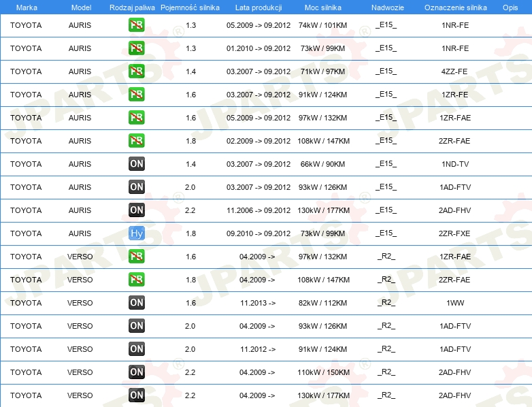The height and width of the screenshot is (407, 532).
Task: Click ON diesel icon for Verso 1AD-FTV 126KM
Action: click(136, 326)
